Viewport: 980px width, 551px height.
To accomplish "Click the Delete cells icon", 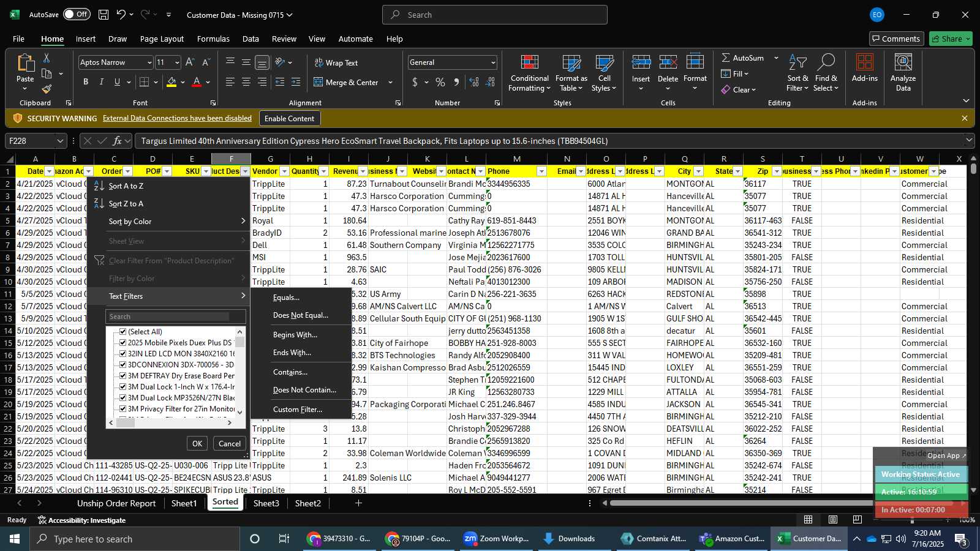I will pyautogui.click(x=668, y=63).
